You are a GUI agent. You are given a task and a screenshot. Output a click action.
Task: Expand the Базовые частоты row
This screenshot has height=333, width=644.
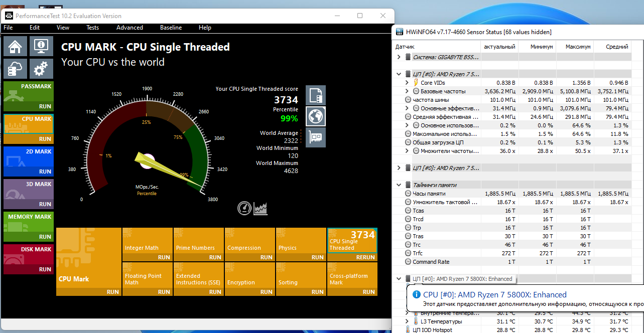point(407,91)
